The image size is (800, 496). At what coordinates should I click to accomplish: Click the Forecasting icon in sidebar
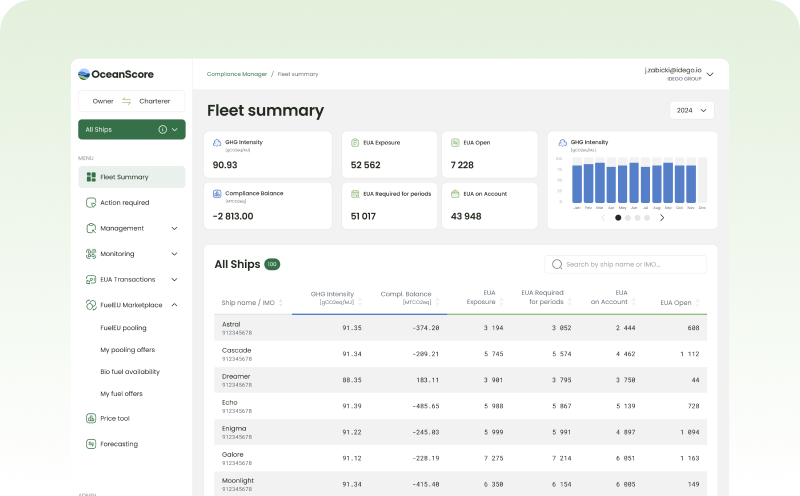(x=91, y=444)
